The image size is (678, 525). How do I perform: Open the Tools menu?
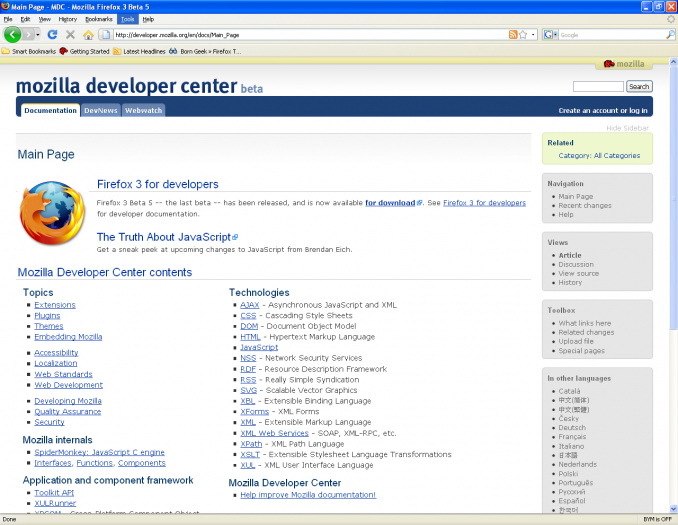click(x=128, y=19)
